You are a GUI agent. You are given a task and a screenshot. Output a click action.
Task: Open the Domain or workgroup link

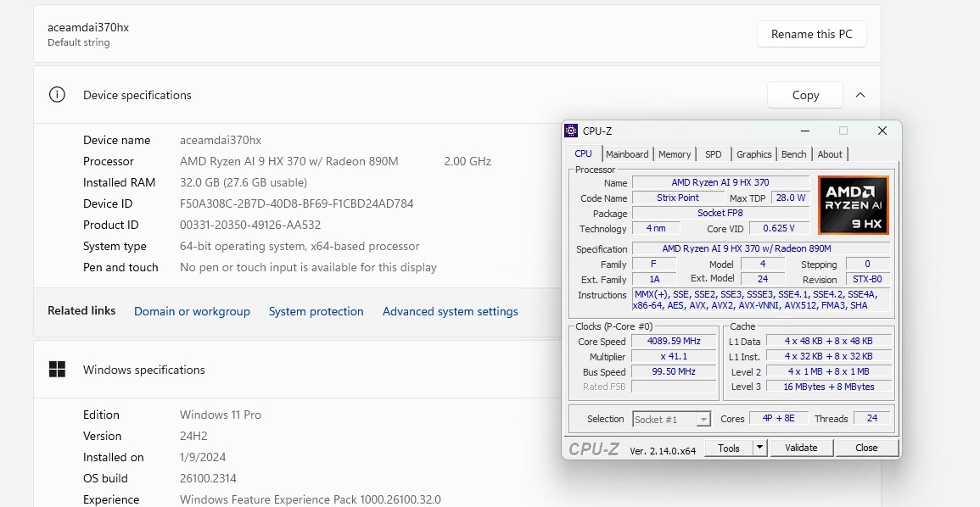coord(192,311)
